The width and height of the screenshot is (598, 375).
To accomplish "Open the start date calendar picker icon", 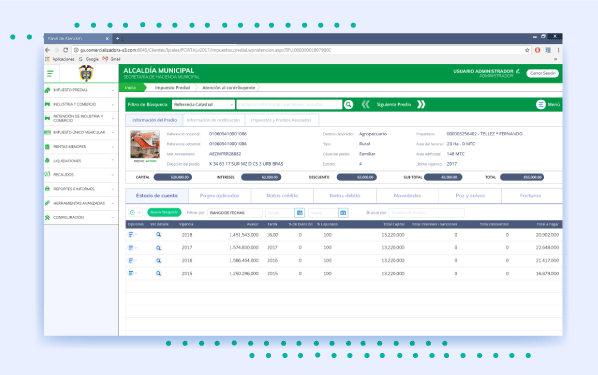I will coord(300,213).
